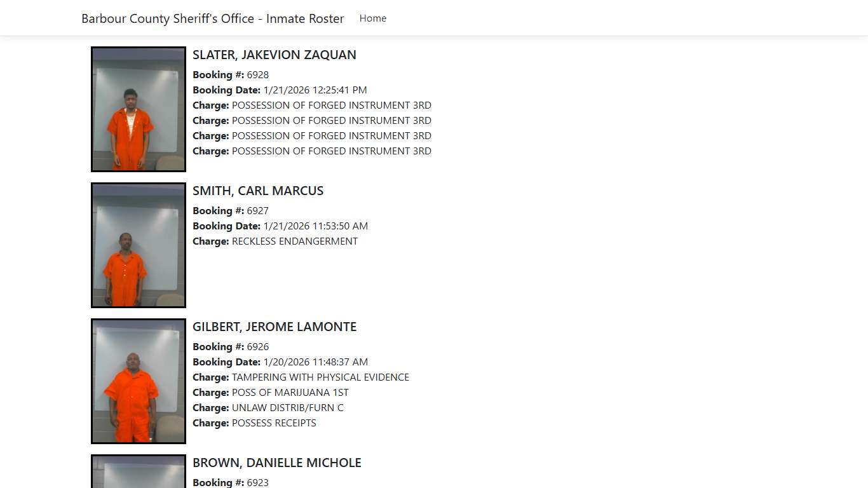The image size is (868, 488).
Task: Open the Home navigation link
Action: [372, 18]
